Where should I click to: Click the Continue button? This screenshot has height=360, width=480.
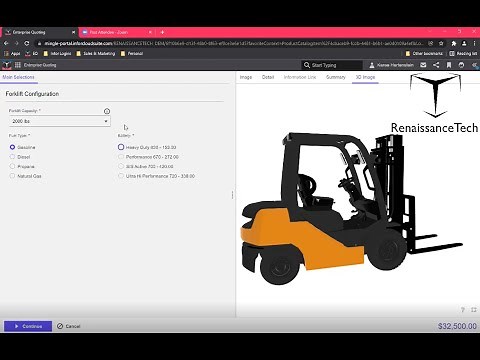pyautogui.click(x=28, y=326)
